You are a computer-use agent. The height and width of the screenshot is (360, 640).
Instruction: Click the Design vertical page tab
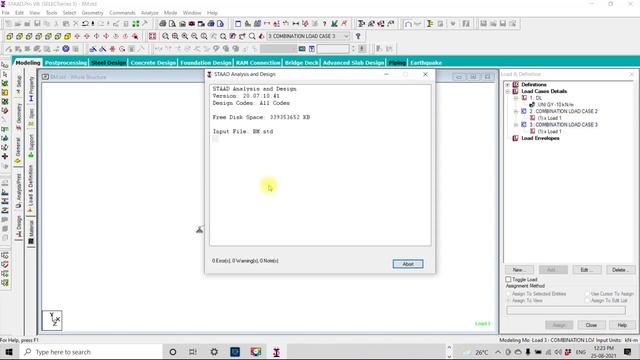click(x=19, y=227)
